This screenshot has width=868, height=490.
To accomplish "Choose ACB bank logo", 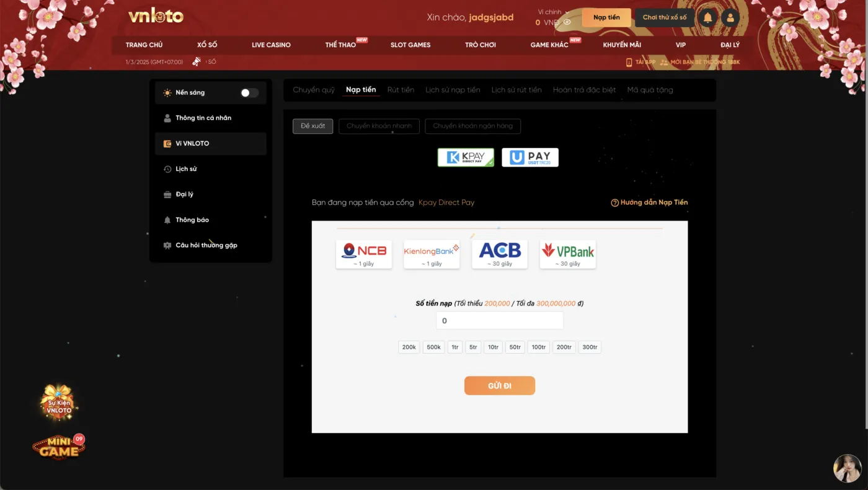I will coord(500,254).
